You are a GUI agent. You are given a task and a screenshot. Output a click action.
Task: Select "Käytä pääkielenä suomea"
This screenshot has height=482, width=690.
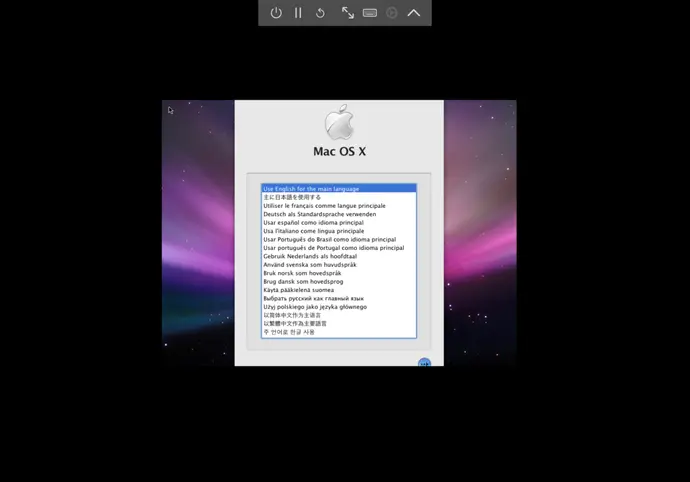339,290
